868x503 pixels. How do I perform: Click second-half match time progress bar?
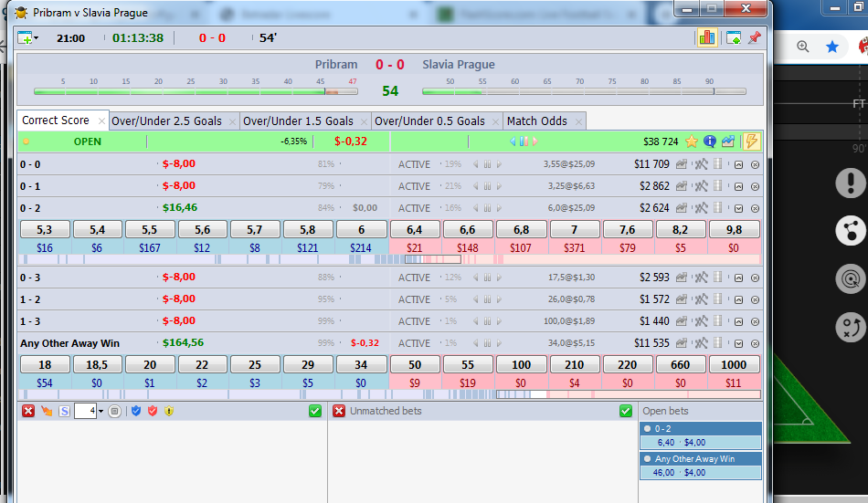[x=584, y=91]
